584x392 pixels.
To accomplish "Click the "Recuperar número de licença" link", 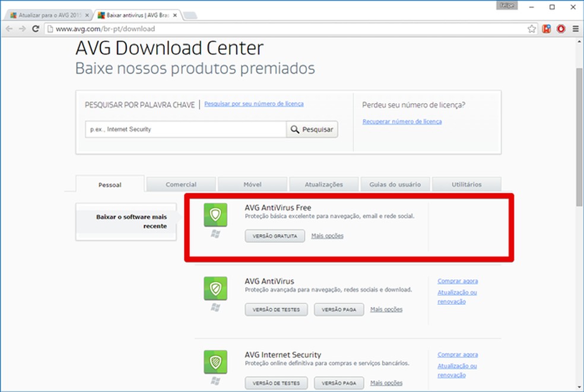I will click(402, 121).
